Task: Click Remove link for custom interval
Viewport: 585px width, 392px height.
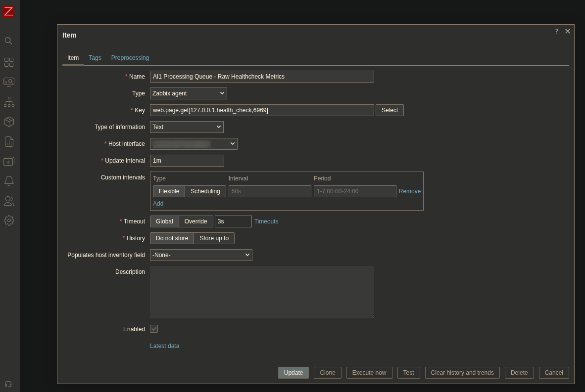Action: tap(410, 191)
